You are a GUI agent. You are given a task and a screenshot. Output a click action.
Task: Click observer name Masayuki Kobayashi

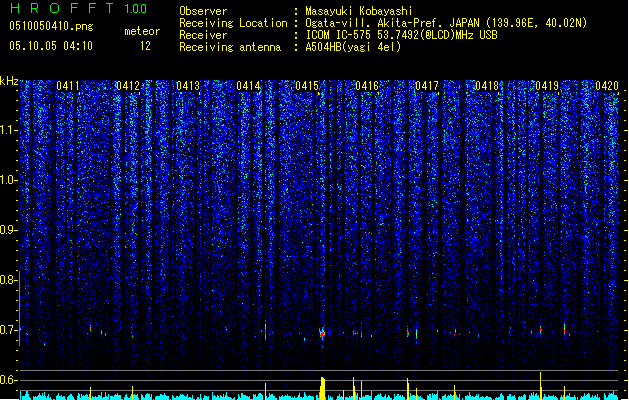359,11
